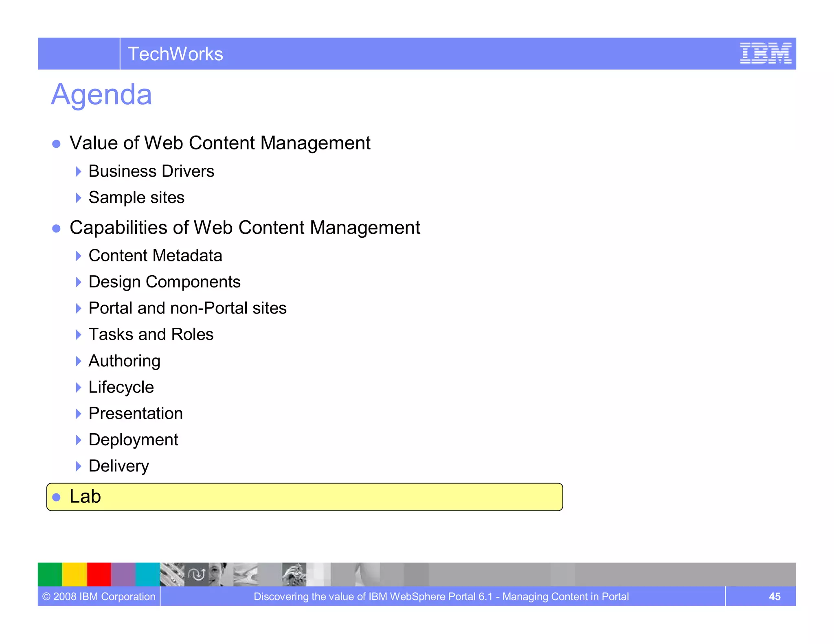The width and height of the screenshot is (834, 644).
Task: Click the arrow bullet beside Lifecycle
Action: point(79,388)
